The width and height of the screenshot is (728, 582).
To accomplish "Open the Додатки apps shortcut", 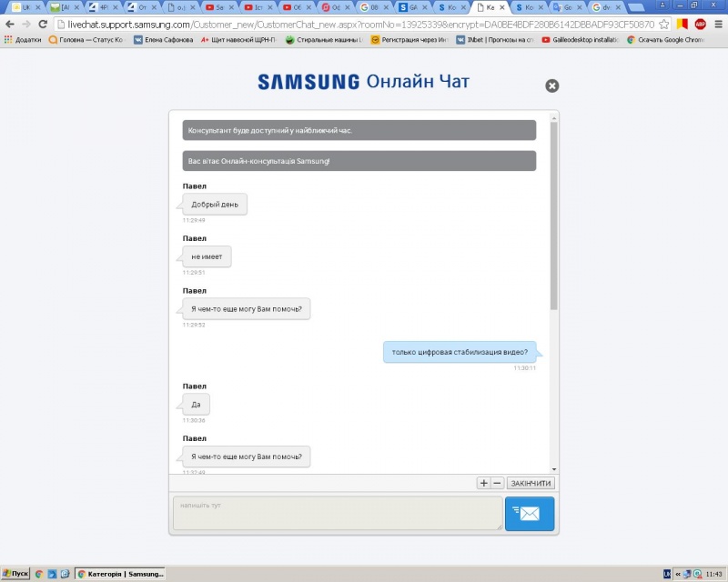I will point(22,40).
